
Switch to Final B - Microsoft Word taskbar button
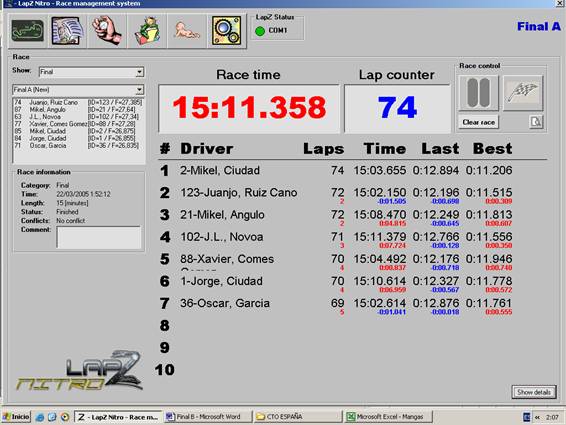click(x=208, y=417)
